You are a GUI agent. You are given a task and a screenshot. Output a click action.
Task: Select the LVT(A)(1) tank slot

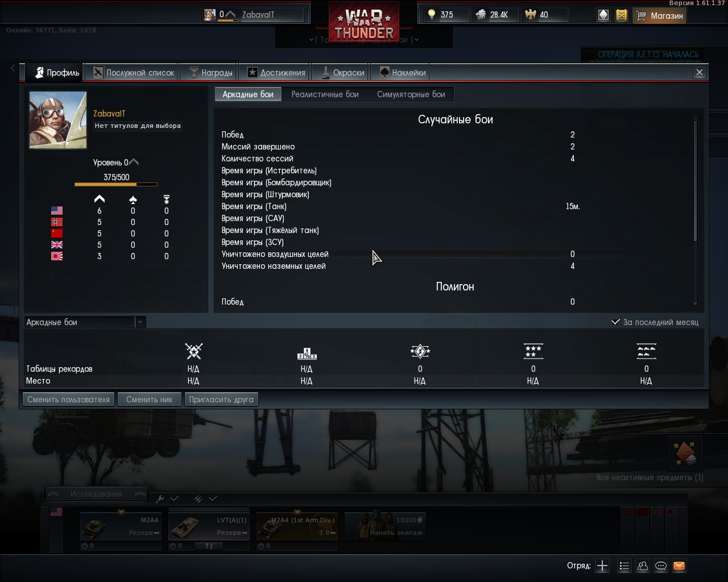click(x=209, y=526)
